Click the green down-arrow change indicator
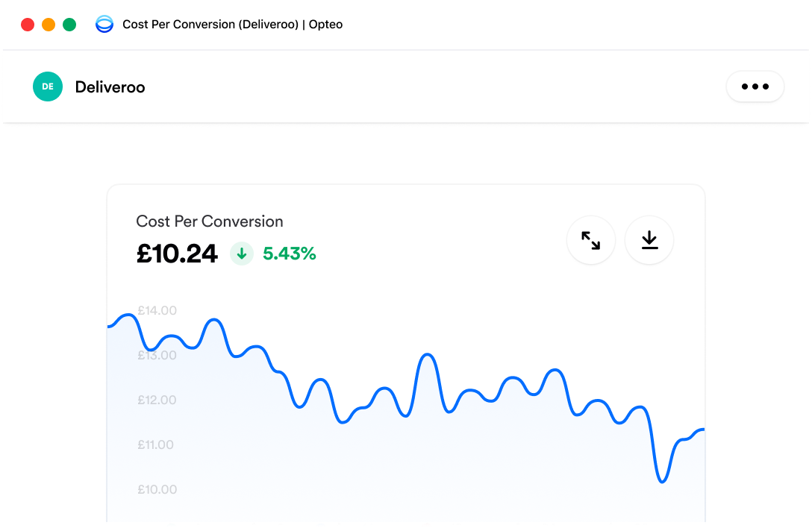 pos(241,254)
